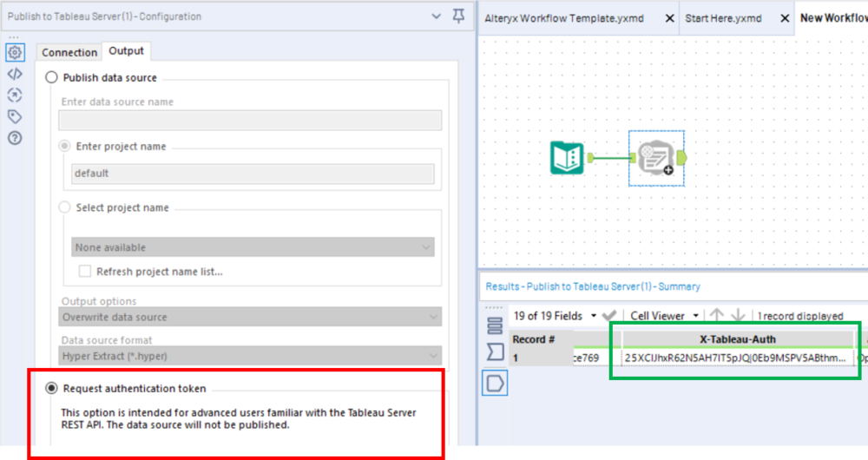Open the Annotation tag icon
868x460 pixels.
pos(15,116)
